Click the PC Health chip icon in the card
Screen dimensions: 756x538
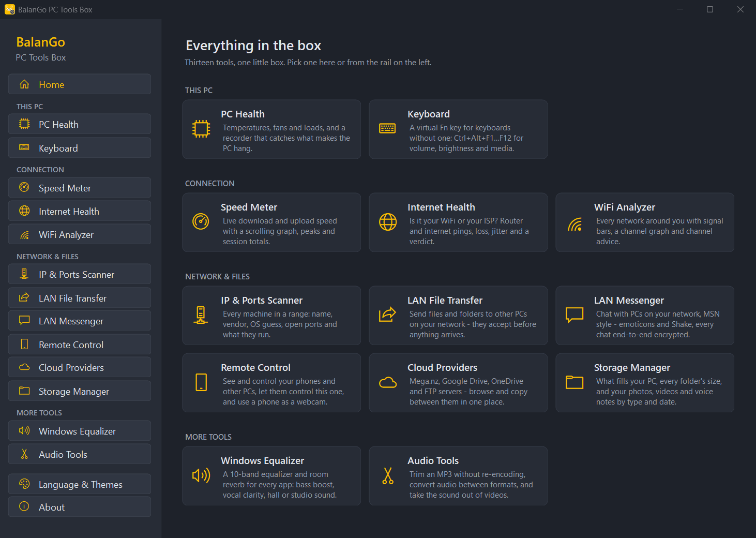pyautogui.click(x=201, y=129)
